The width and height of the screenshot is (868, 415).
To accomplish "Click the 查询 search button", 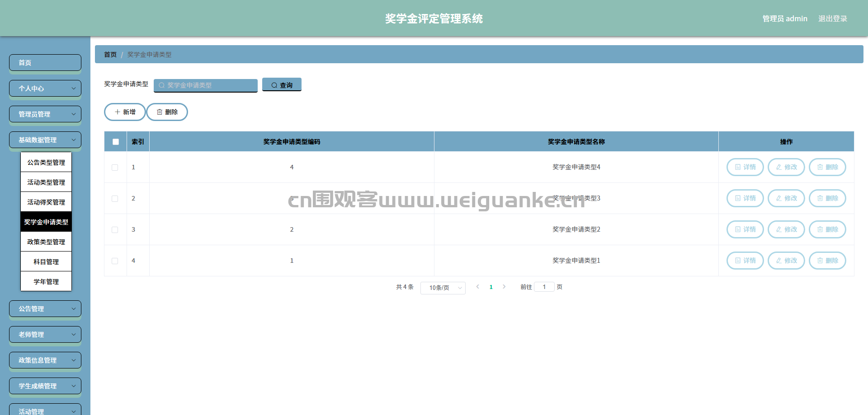I will pos(282,85).
